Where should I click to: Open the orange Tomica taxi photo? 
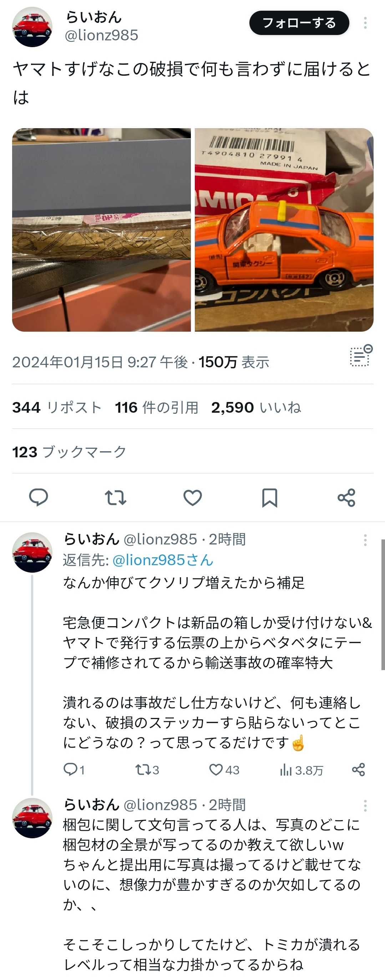(284, 230)
